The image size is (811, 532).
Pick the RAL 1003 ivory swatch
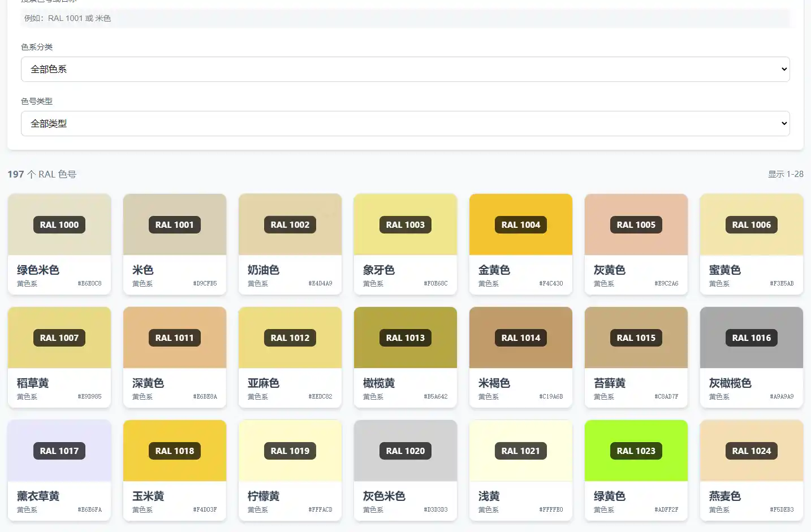point(405,224)
